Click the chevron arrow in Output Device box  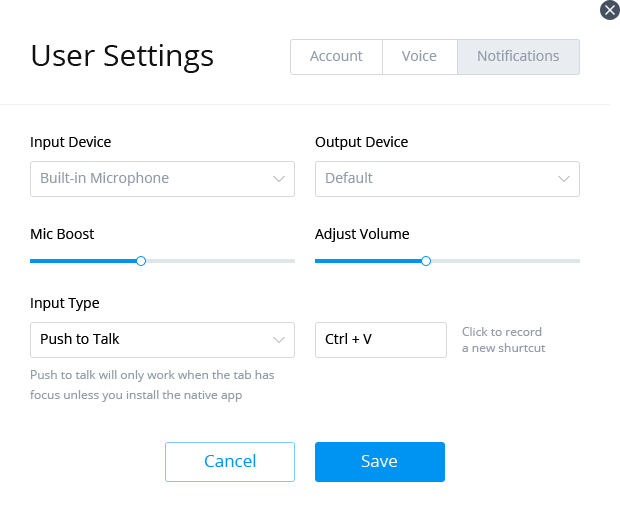pyautogui.click(x=564, y=179)
